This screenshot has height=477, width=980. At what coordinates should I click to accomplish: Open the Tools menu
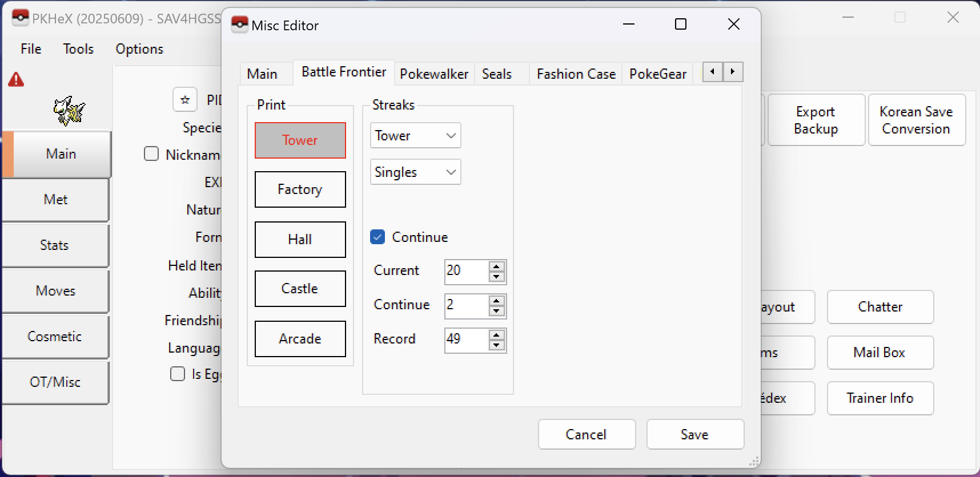[78, 49]
